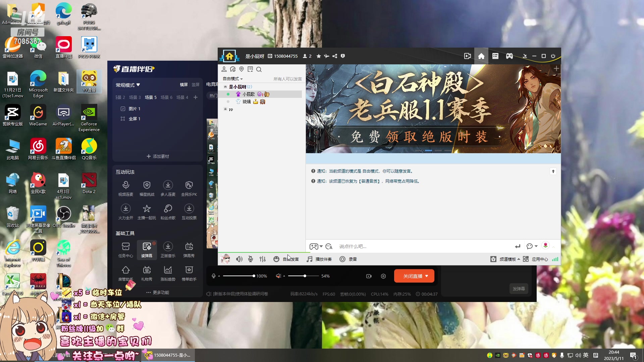This screenshot has width=644, height=362.
Task: Switch 直播伴侣 layout to 竖屏
Action: [x=196, y=85]
